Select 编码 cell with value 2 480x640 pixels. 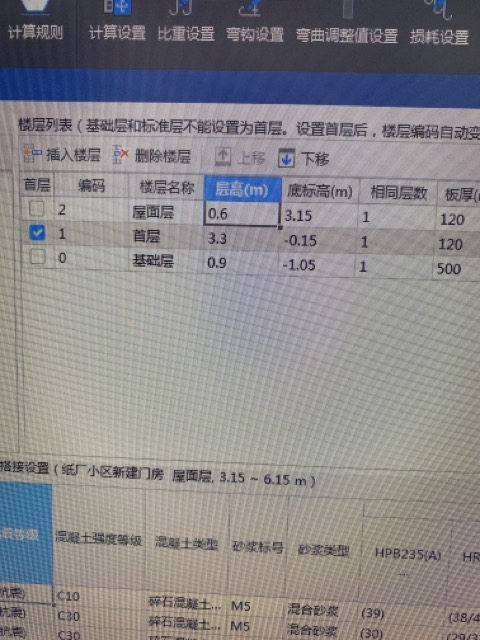coord(91,210)
